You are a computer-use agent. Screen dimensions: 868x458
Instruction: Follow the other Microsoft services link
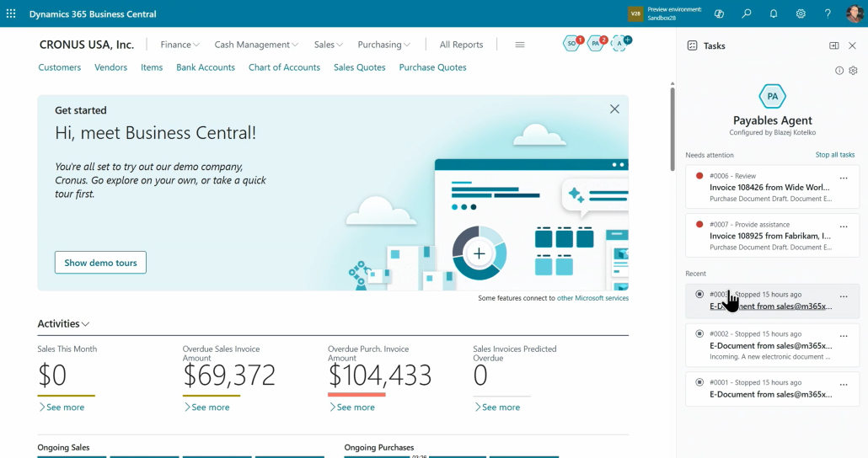(x=592, y=298)
